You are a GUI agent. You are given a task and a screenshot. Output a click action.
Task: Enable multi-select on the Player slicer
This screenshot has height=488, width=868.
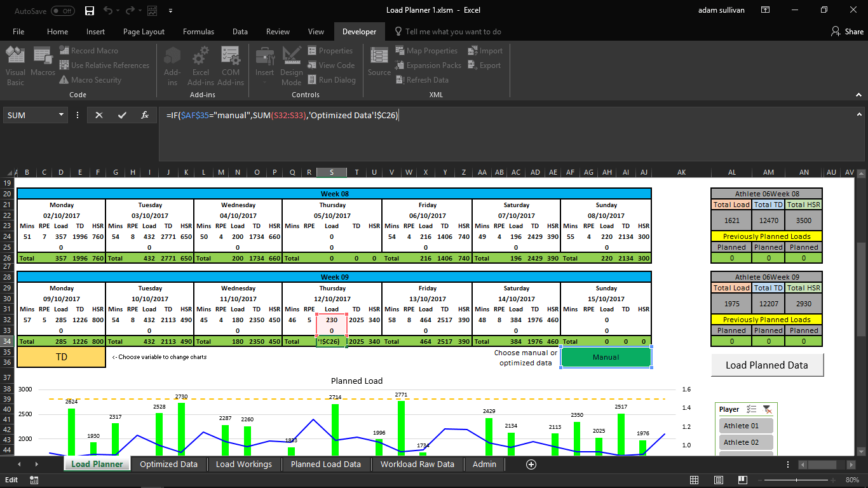click(750, 409)
